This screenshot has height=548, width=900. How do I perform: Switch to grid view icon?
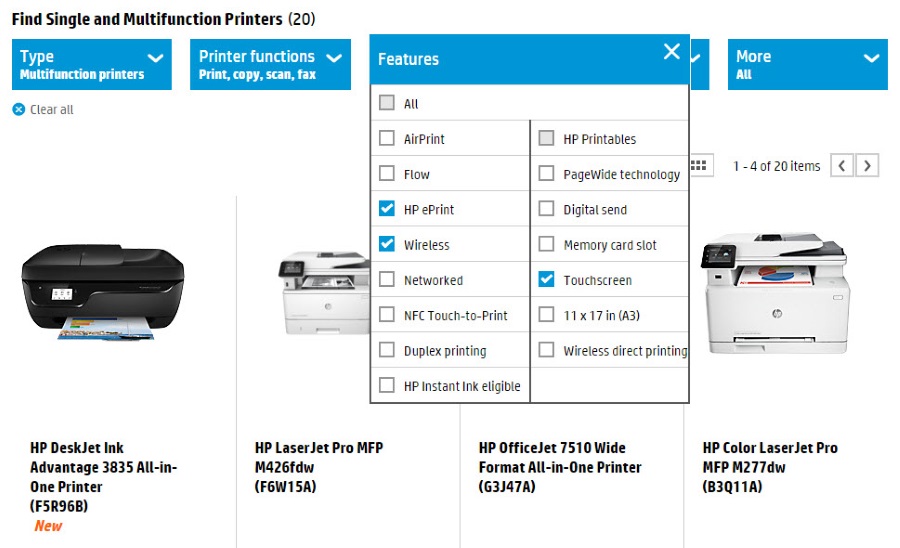click(699, 166)
